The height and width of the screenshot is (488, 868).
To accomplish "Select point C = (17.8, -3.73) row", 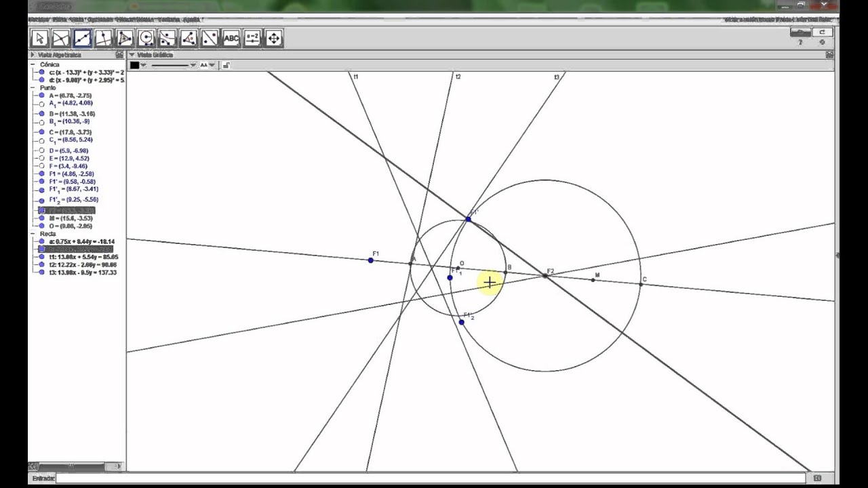I will click(x=70, y=132).
